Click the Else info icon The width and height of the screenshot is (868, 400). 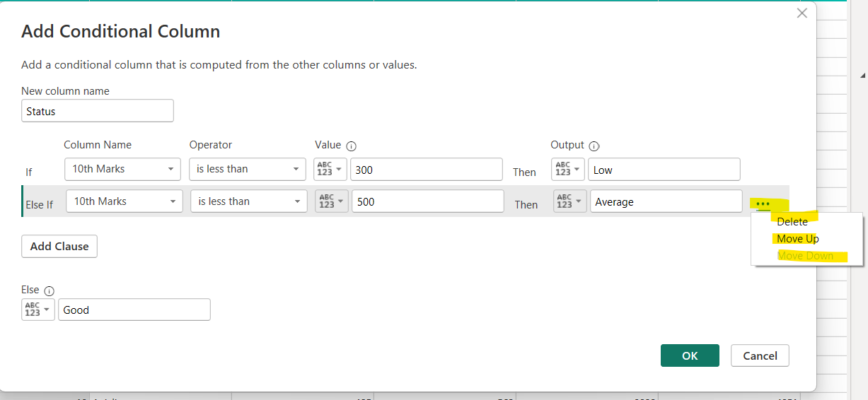[49, 290]
